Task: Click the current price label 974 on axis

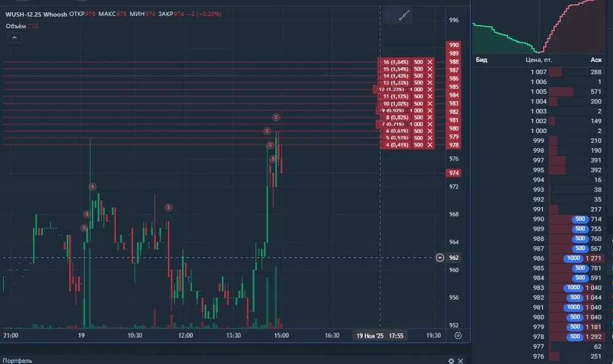Action: pos(454,173)
